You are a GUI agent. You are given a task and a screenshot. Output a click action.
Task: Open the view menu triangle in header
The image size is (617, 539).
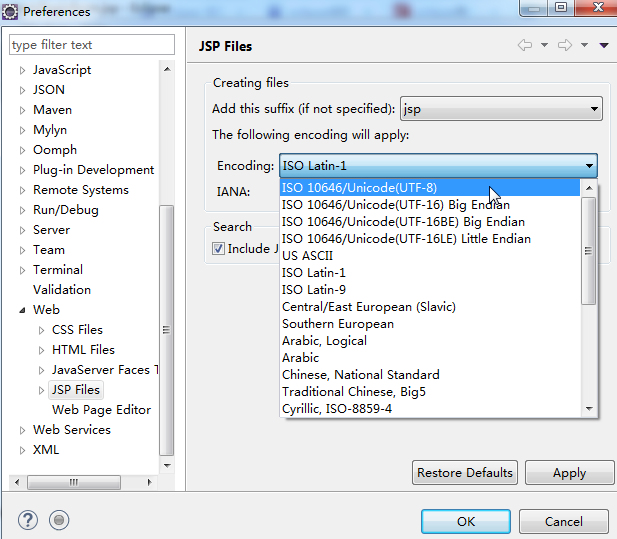coord(604,46)
